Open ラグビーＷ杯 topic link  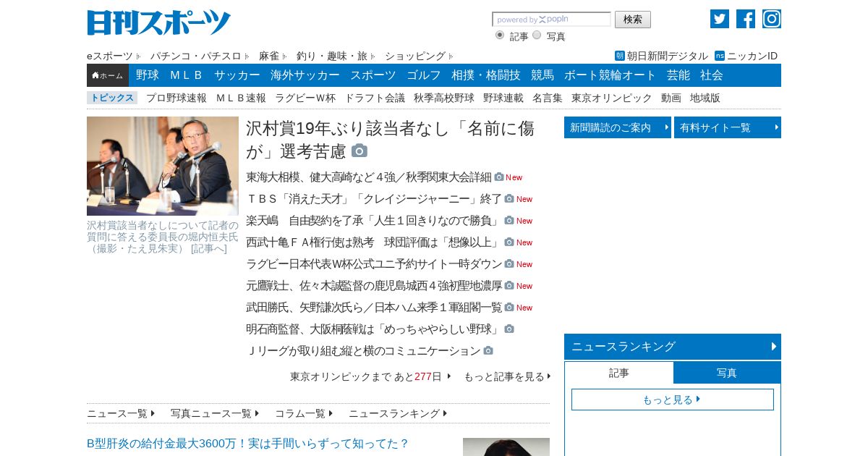pos(305,98)
